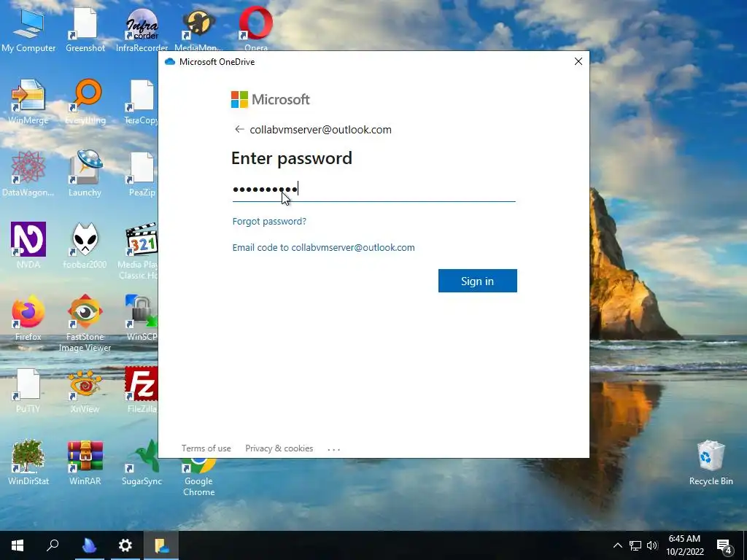Image resolution: width=747 pixels, height=560 pixels.
Task: Select the Recycle Bin icon
Action: tap(711, 462)
